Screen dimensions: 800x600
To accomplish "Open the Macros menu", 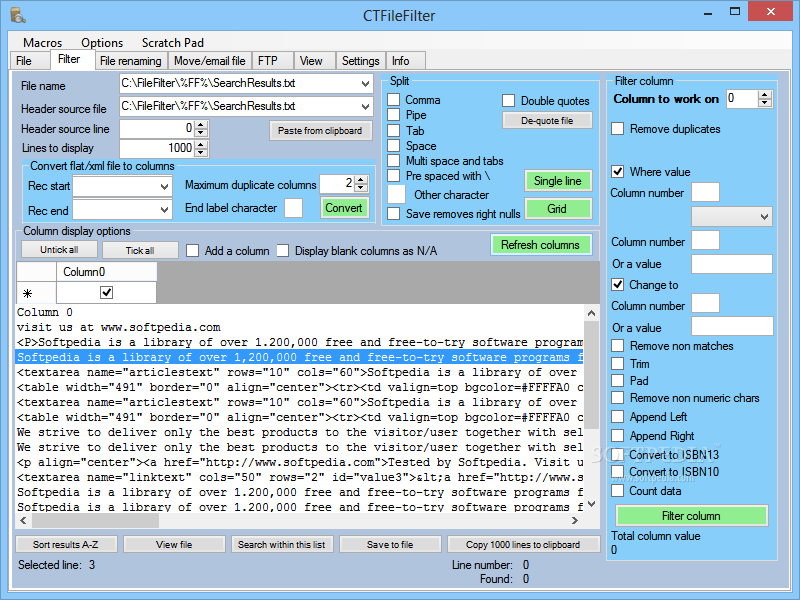I will click(x=42, y=43).
